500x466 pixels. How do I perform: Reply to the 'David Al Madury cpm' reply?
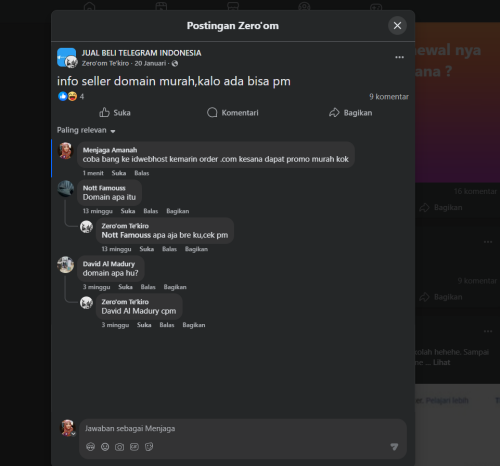[x=167, y=325]
